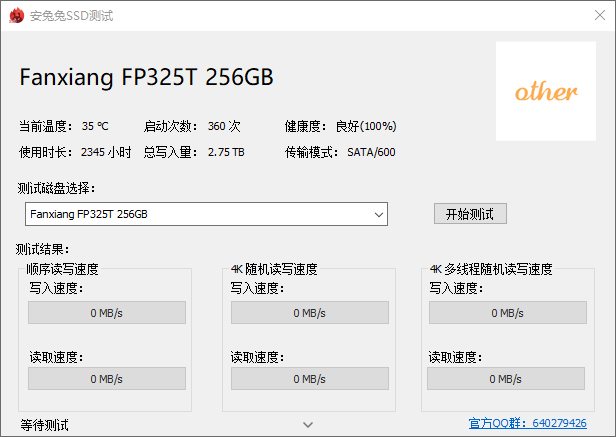Expand the bottom chevron arrow
The height and width of the screenshot is (437, 616).
tap(308, 425)
